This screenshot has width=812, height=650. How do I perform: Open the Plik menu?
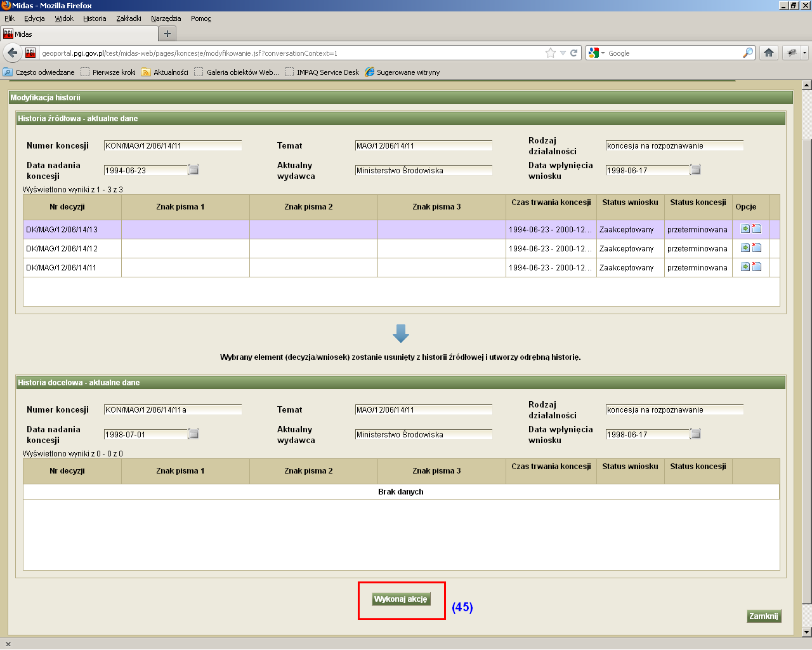(x=10, y=18)
